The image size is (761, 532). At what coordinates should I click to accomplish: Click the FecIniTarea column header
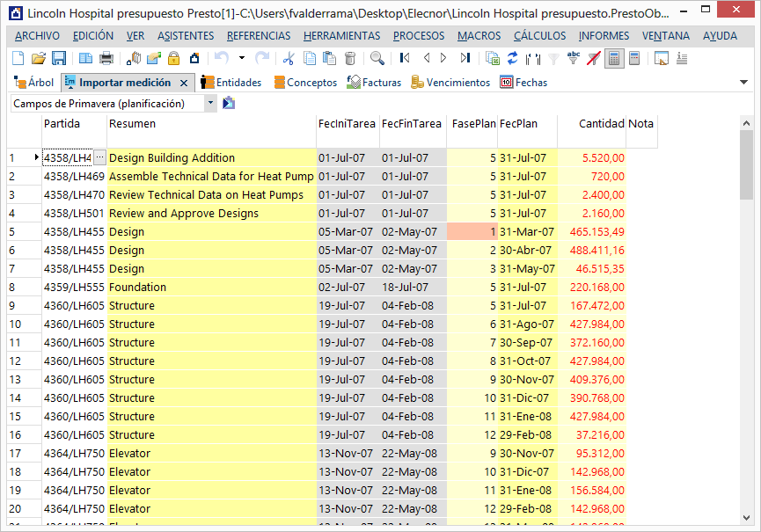pyautogui.click(x=348, y=131)
